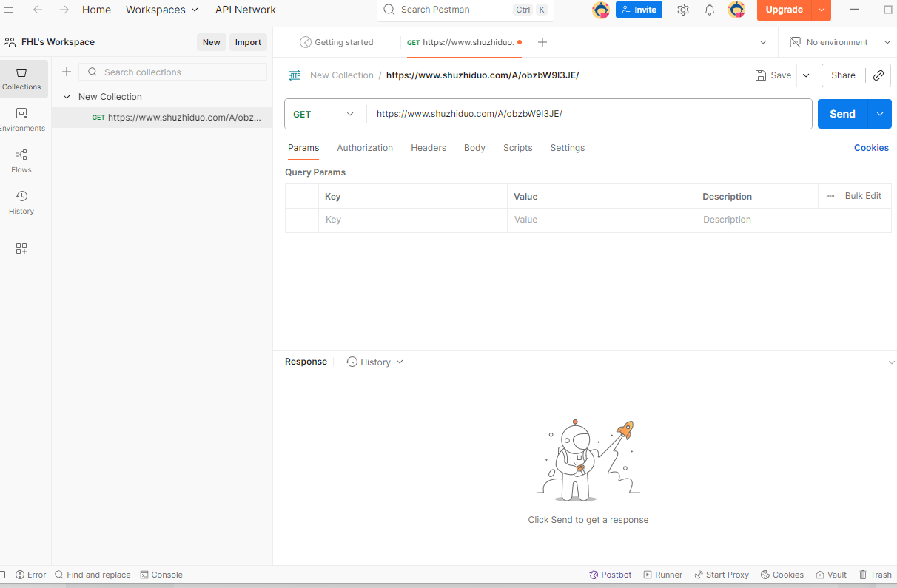Click the request URL input field
This screenshot has width=897, height=588.
(x=589, y=114)
